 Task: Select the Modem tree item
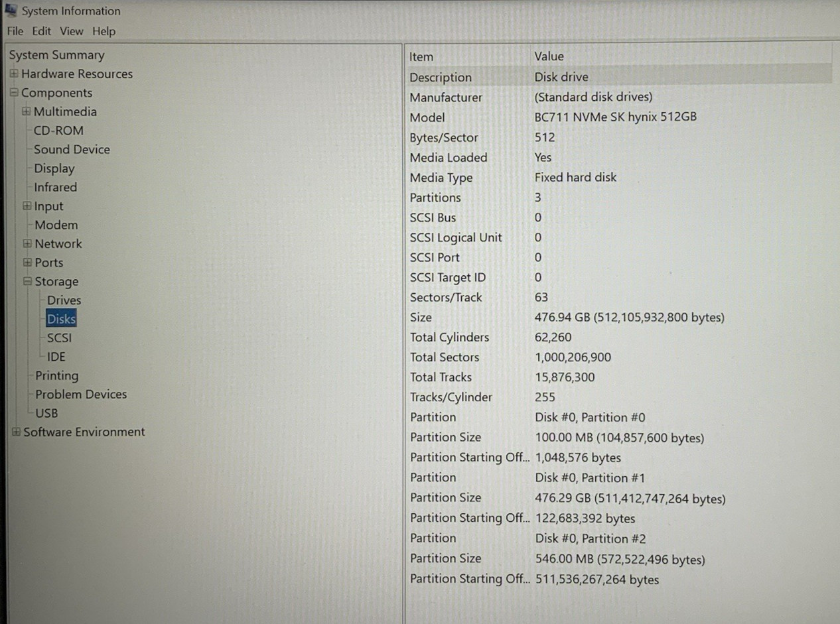tap(56, 225)
